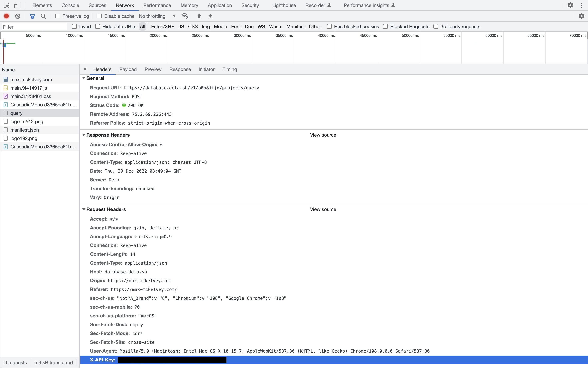Open the network search magnifier
Image resolution: width=588 pixels, height=368 pixels.
click(43, 16)
